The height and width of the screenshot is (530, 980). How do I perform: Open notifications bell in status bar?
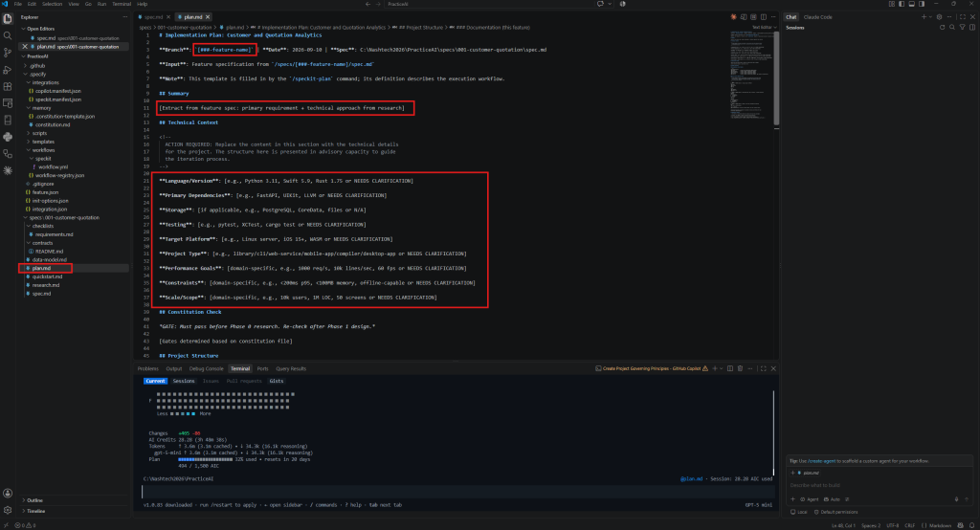click(x=972, y=525)
